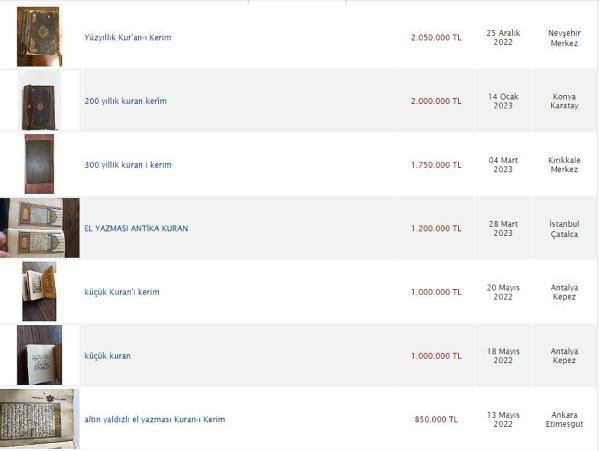Image resolution: width=600 pixels, height=451 pixels.
Task: Select the 850.000 TL price cell
Action: pyautogui.click(x=436, y=419)
